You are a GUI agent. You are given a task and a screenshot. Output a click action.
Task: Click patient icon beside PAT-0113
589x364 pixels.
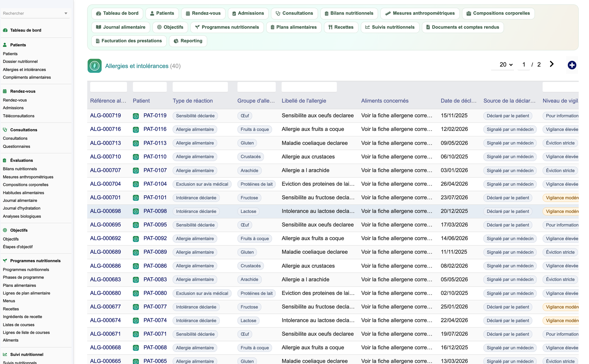point(136,143)
